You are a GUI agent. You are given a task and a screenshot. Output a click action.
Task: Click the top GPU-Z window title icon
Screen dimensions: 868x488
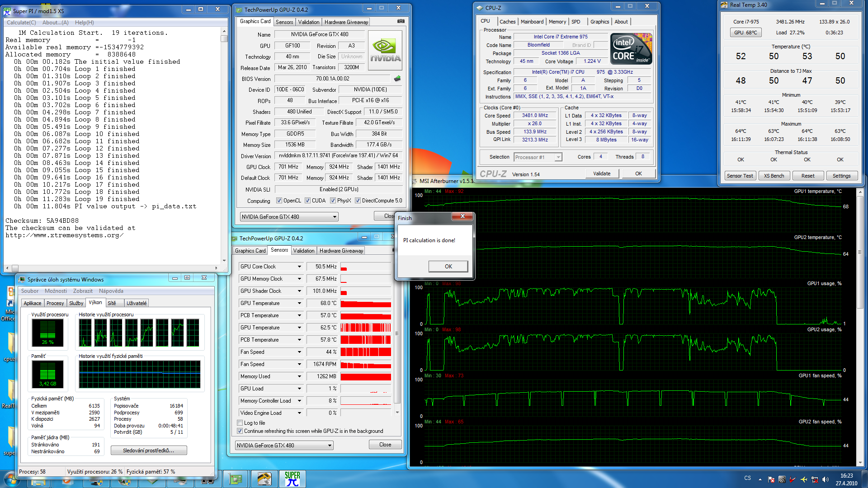coord(239,9)
